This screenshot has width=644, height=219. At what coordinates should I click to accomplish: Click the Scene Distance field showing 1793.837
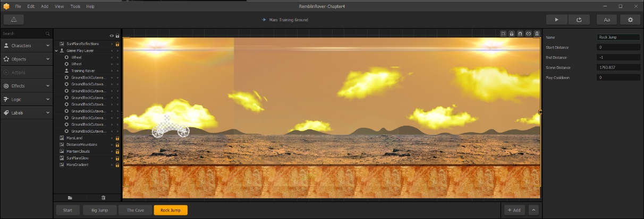(x=618, y=67)
